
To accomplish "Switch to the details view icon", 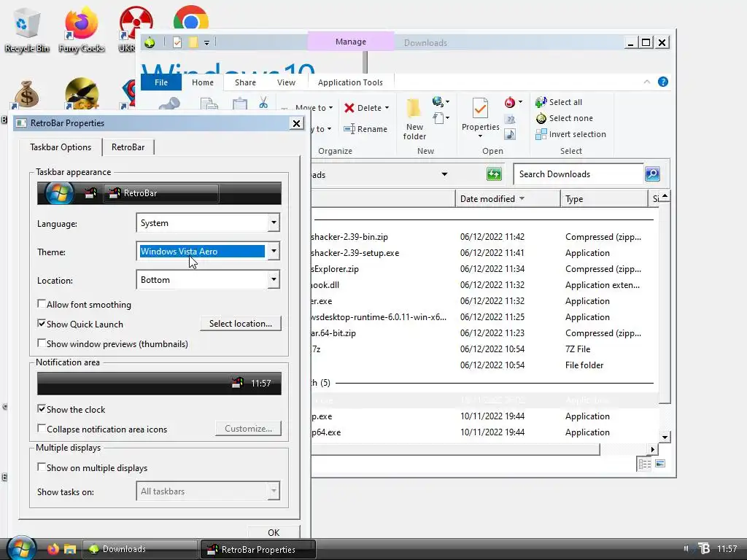I will point(645,464).
